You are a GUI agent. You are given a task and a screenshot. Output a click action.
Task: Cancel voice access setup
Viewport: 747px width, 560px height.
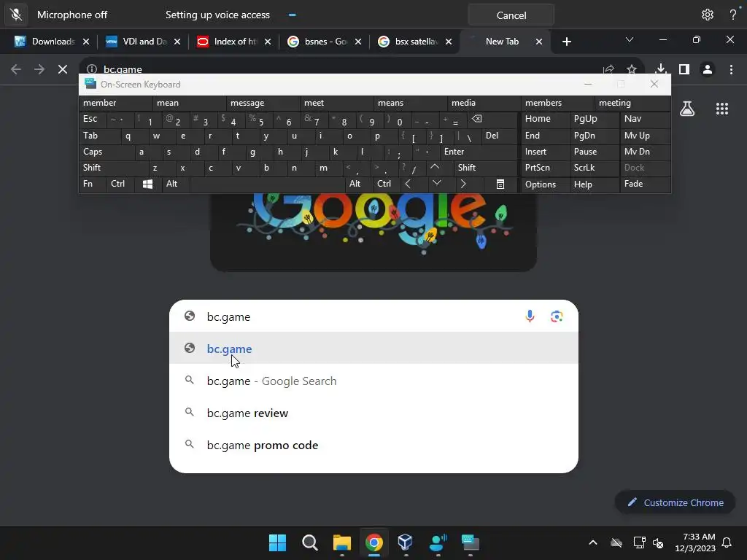pos(511,15)
